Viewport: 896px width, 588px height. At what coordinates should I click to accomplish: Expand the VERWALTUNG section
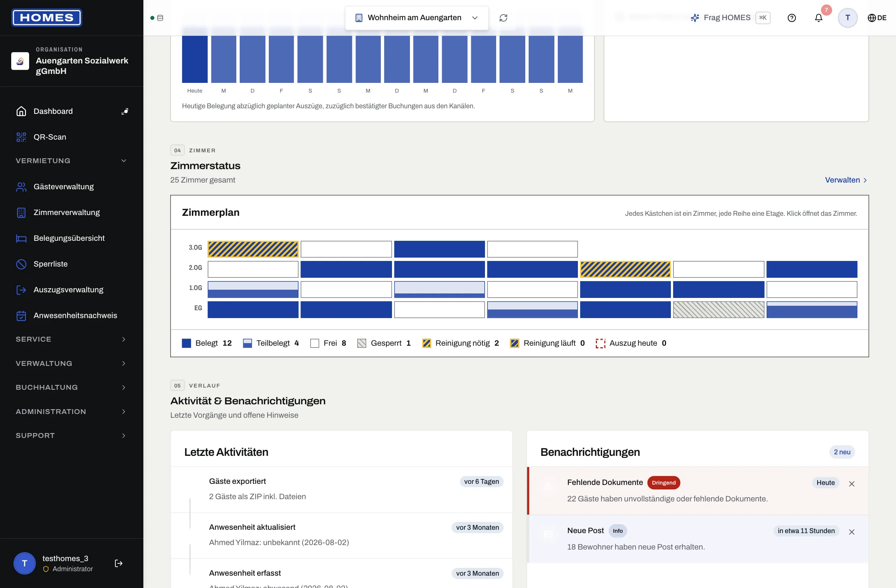[x=72, y=363]
